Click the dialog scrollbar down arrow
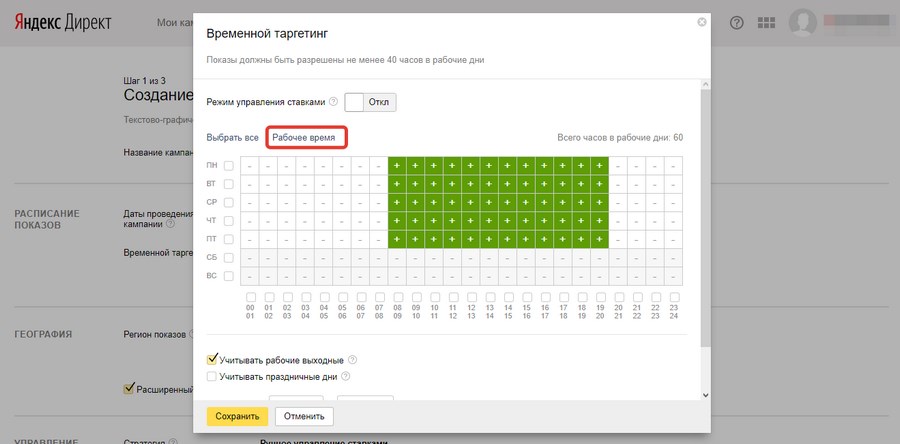The width and height of the screenshot is (900, 444). 706,394
